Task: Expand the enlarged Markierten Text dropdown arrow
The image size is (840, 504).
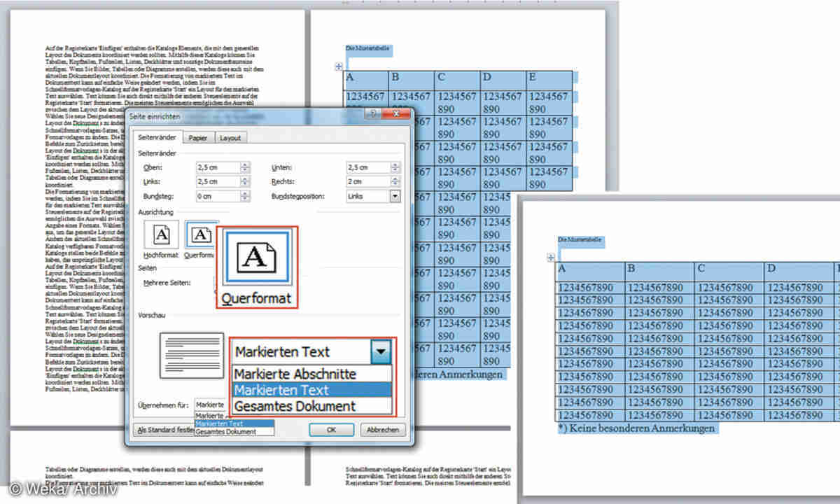Action: 380,352
